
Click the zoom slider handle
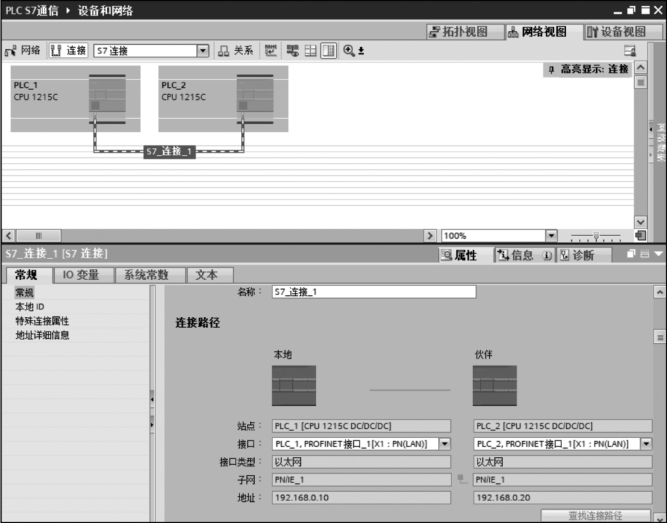point(596,236)
